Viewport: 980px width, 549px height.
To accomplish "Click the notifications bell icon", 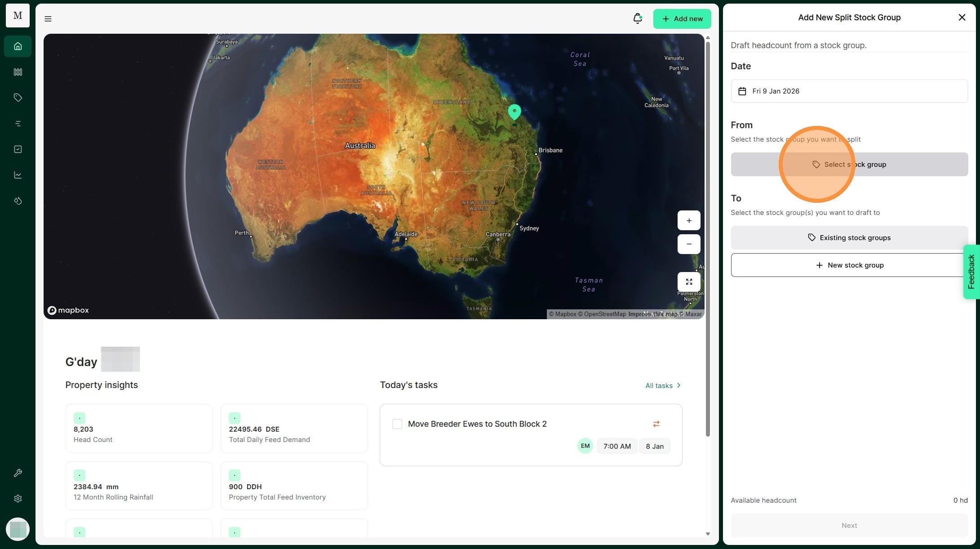I will (x=637, y=18).
